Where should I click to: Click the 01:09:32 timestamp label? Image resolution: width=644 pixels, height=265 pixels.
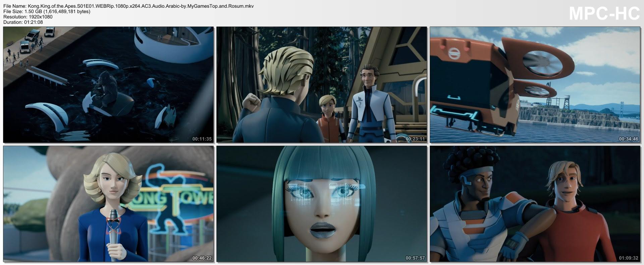tap(629, 258)
